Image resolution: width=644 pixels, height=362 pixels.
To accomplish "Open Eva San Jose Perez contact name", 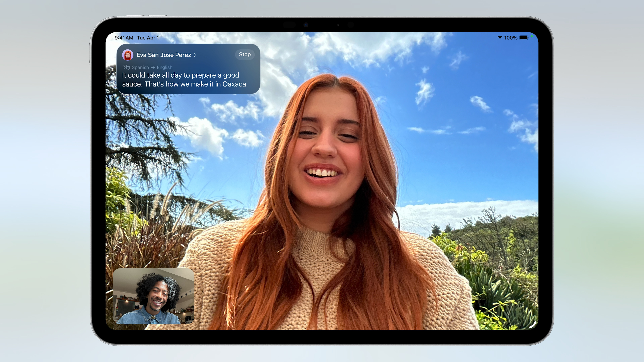I will 164,55.
